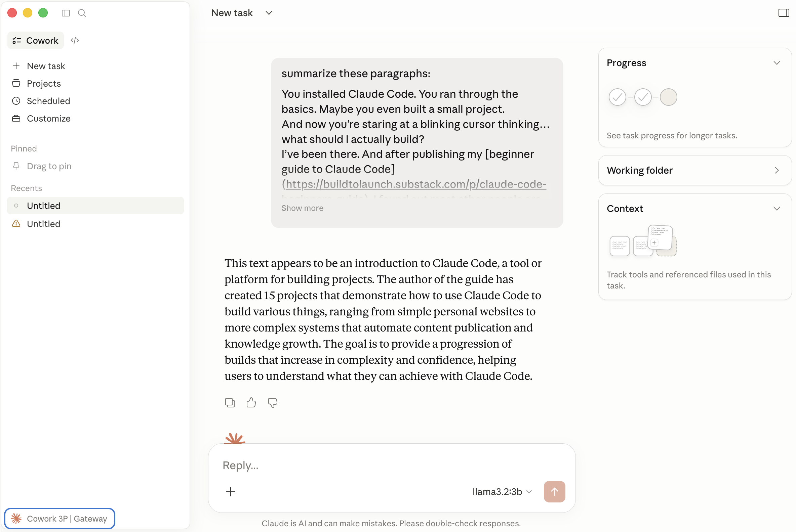Click the Reply text field

tap(392, 465)
